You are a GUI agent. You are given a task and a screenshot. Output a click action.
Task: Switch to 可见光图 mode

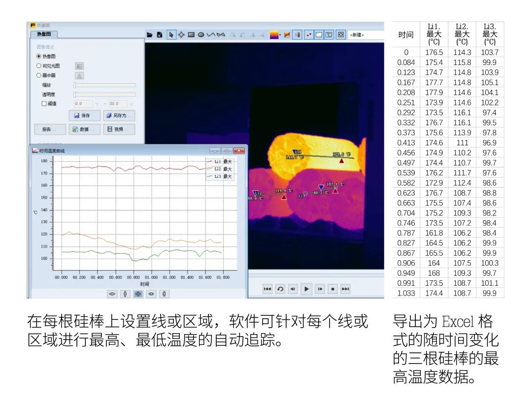(39, 66)
